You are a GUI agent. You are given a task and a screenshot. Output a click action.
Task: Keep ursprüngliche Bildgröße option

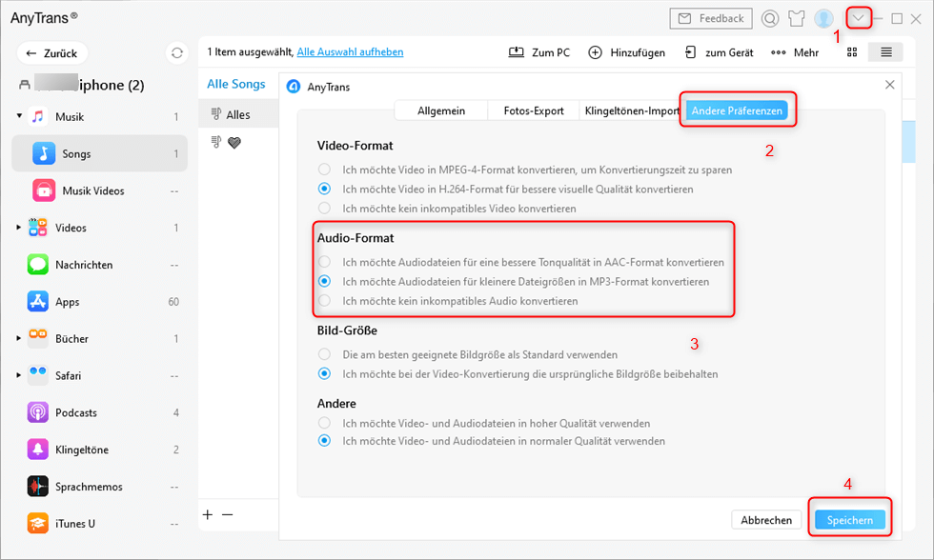(324, 373)
